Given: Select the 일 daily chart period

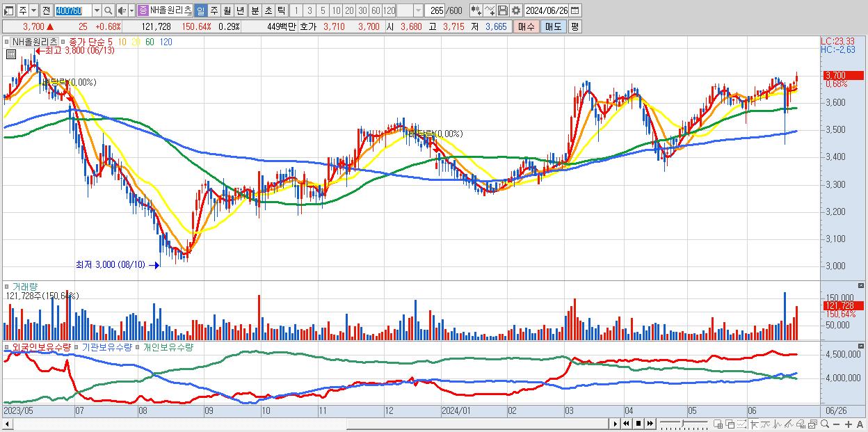Looking at the screenshot, I should 200,10.
